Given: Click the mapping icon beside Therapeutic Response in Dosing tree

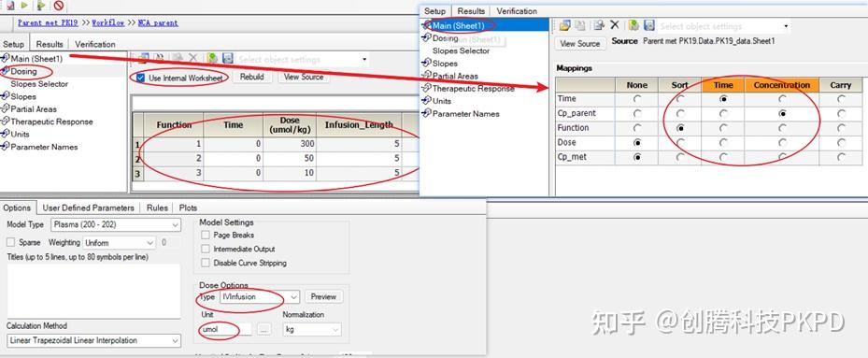Looking at the screenshot, I should [6, 122].
